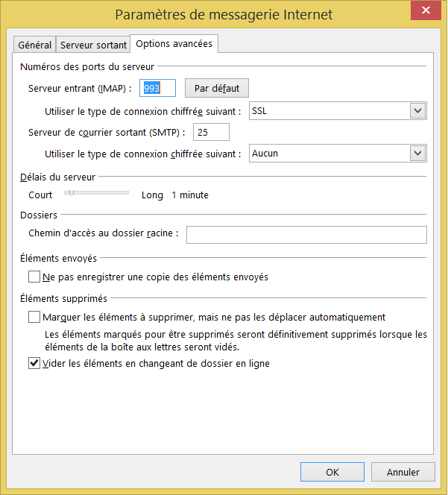Click the server timeout slider handle

point(72,193)
